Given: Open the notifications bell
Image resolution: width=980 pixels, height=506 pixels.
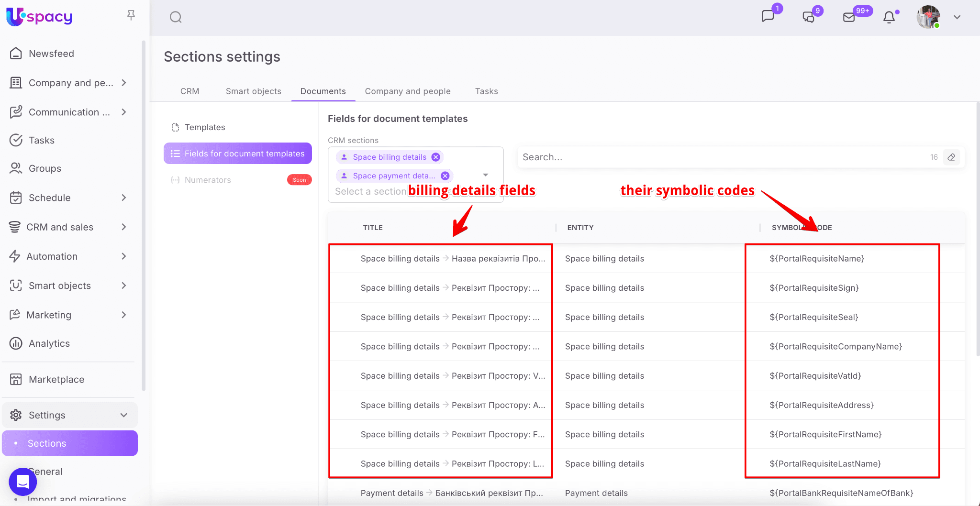Looking at the screenshot, I should click(x=889, y=18).
